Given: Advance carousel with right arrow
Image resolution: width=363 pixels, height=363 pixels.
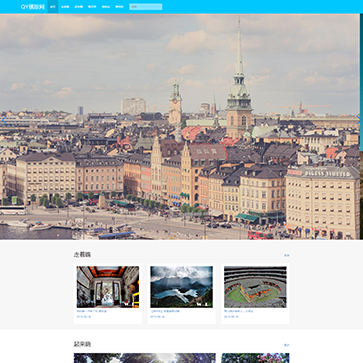Looking at the screenshot, I should coord(359,120).
